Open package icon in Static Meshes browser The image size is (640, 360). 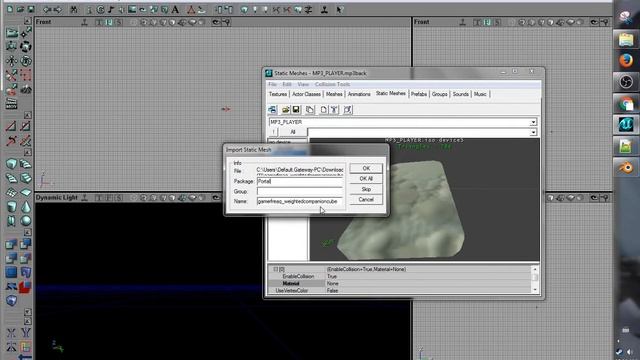(x=286, y=109)
